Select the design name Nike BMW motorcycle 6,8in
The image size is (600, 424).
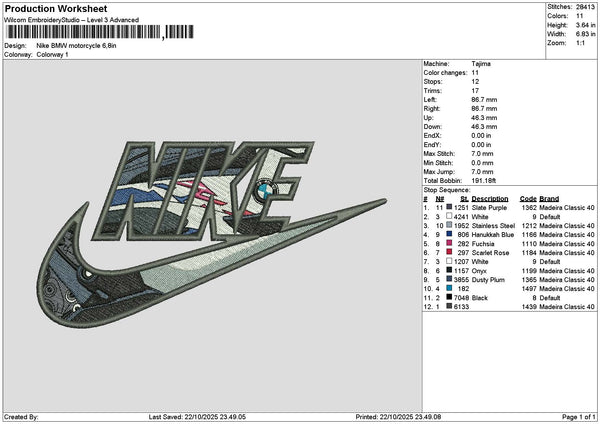point(77,46)
